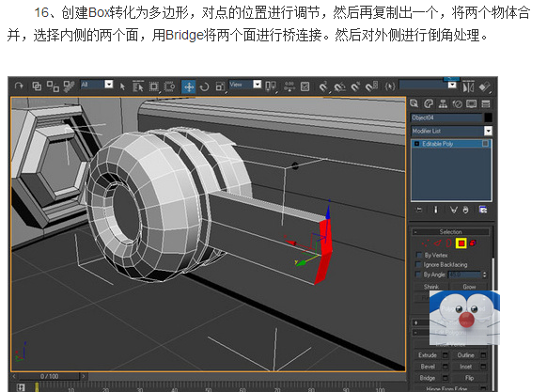Viewport: 547px width, 392px height.
Task: Open the Extrude settings box
Action: click(445, 355)
